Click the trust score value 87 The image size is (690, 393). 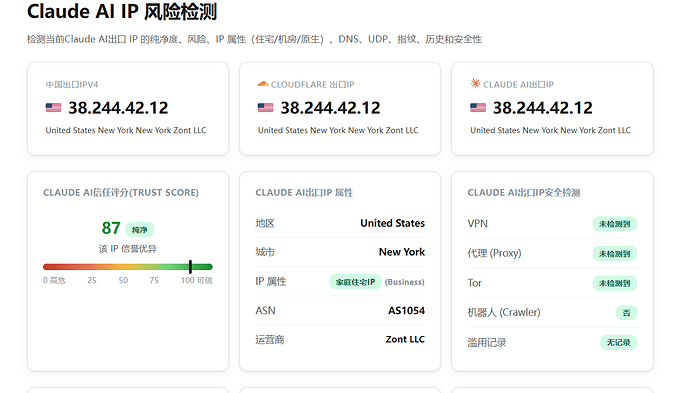(x=111, y=228)
